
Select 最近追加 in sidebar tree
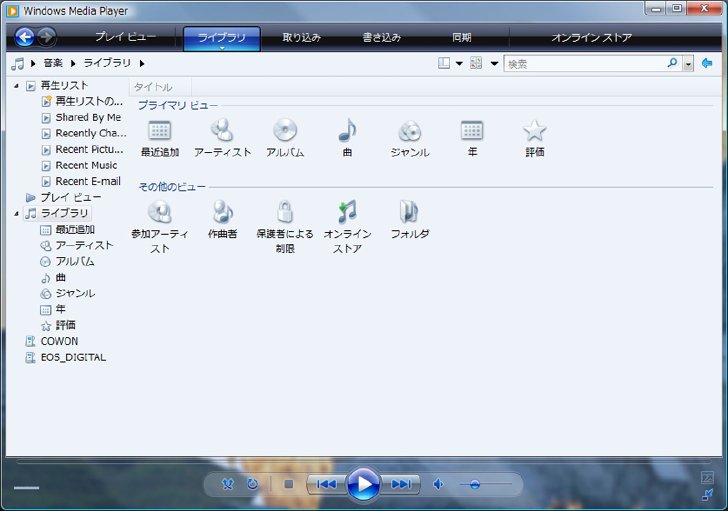point(75,229)
